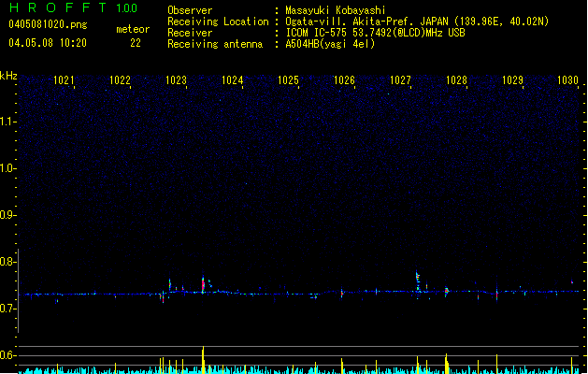The height and width of the screenshot is (374, 588).
Task: Click frequency axis label 0.6
Action: (x=8, y=355)
